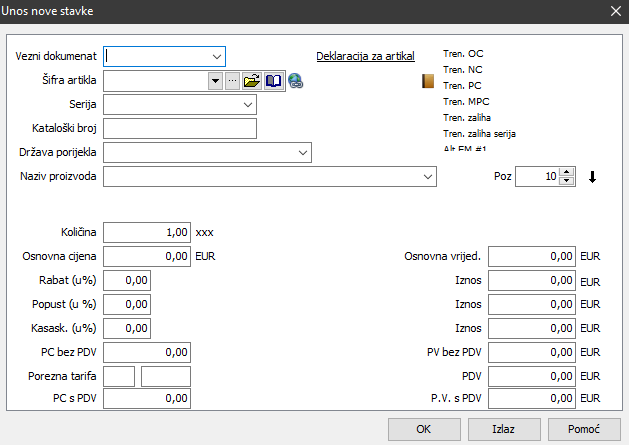Increase the Poz value with up arrow
This screenshot has width=629, height=445.
[x=568, y=172]
